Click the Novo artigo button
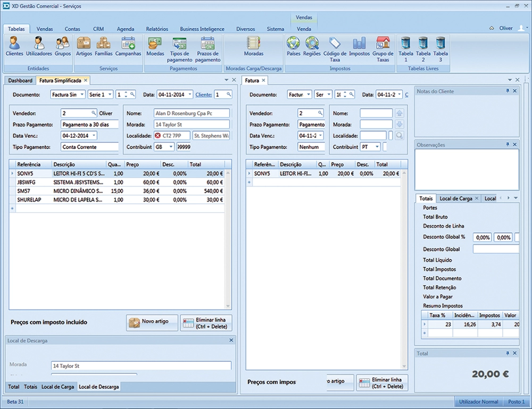The height and width of the screenshot is (409, 532). coord(152,322)
